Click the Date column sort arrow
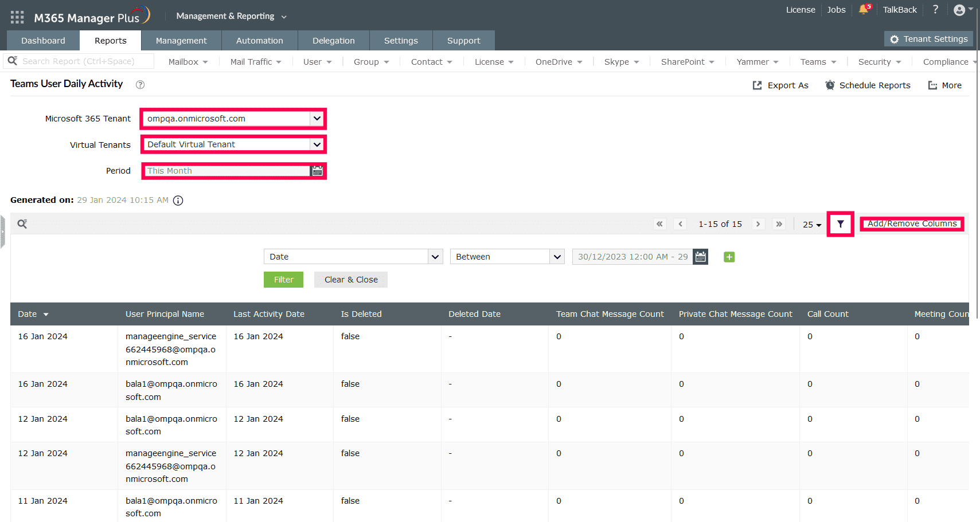 46,315
